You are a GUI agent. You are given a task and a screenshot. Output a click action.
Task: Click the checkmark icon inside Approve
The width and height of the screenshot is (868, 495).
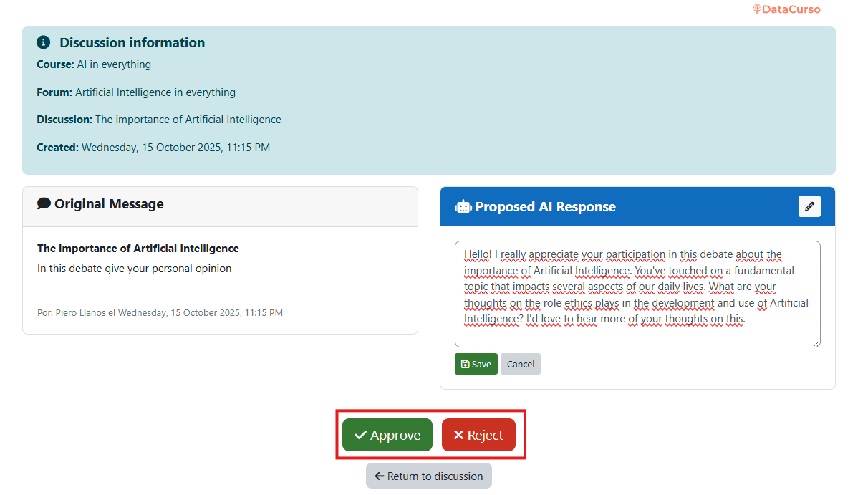pyautogui.click(x=362, y=434)
